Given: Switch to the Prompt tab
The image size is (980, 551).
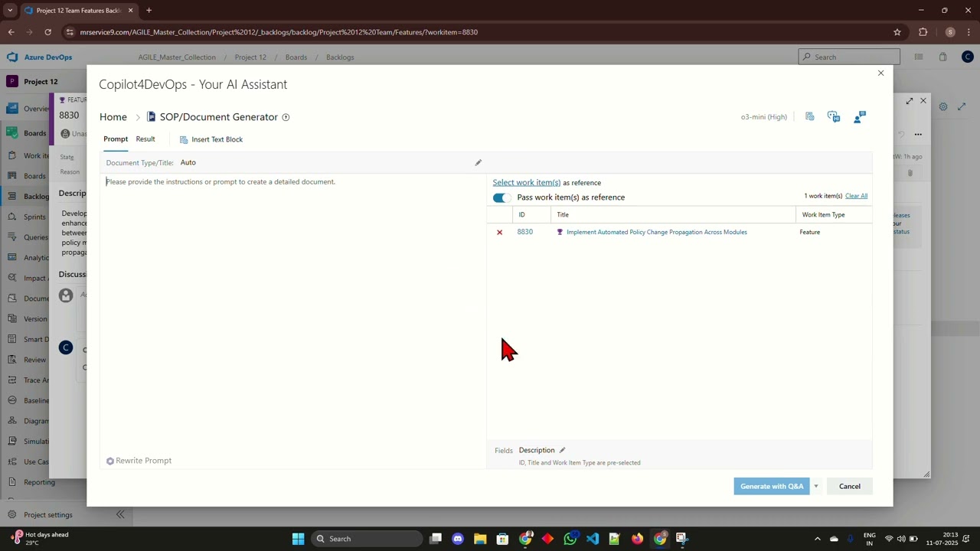Looking at the screenshot, I should tap(116, 139).
